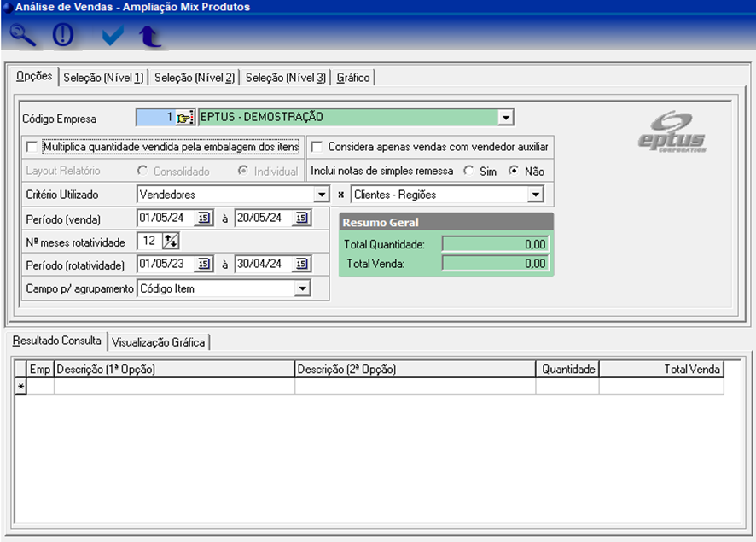Open calendar for Período (venda) end date
The image size is (756, 542).
coord(302,219)
